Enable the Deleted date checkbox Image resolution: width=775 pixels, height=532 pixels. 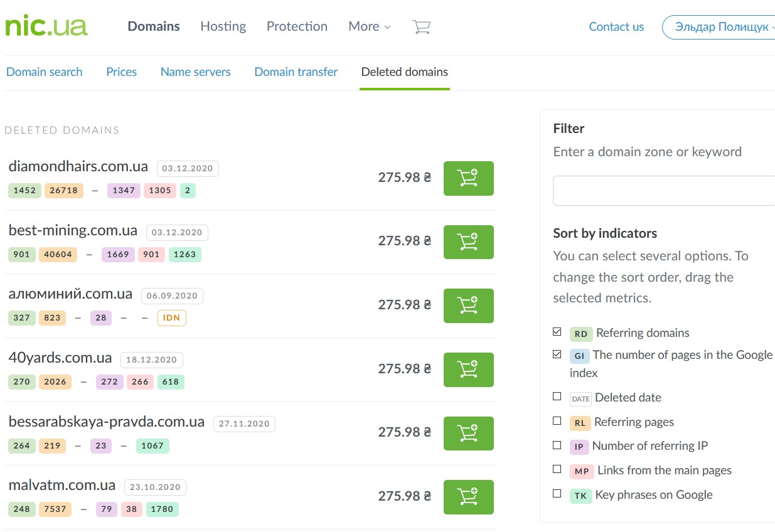(x=557, y=396)
